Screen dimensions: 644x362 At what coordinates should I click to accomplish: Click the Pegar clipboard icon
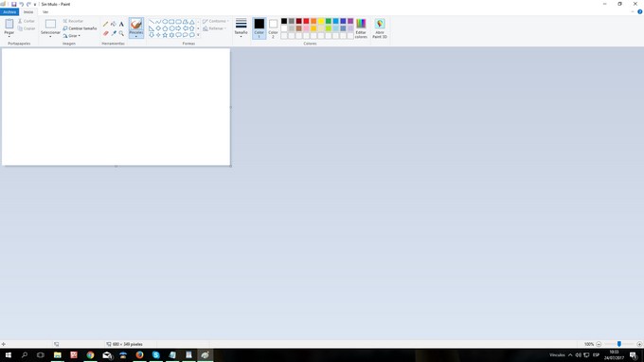[9, 25]
